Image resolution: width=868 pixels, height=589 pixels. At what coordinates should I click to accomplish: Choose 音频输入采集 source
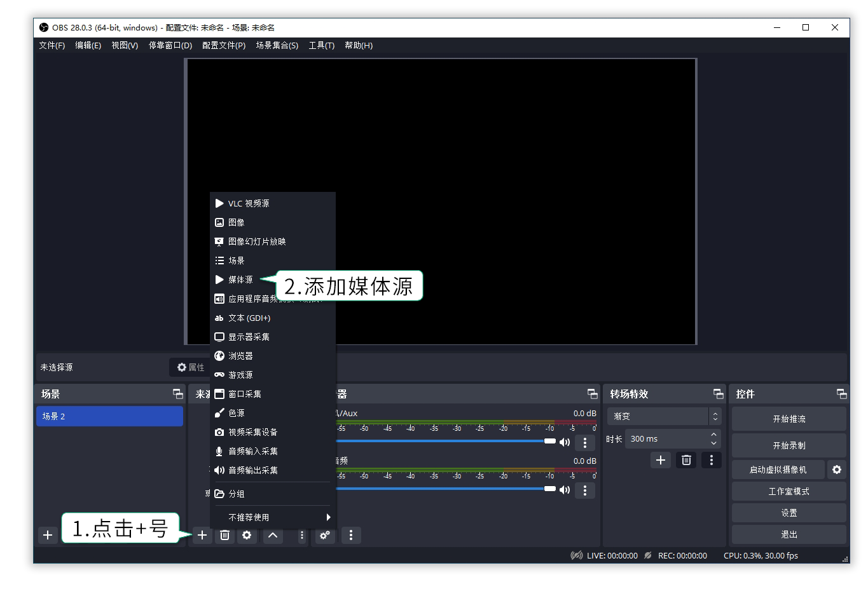(273, 451)
